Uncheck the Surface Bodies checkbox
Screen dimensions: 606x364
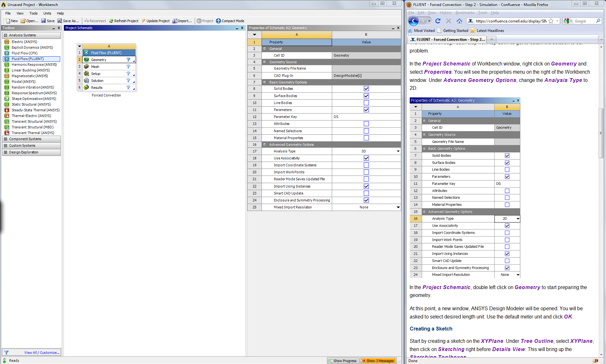(366, 96)
